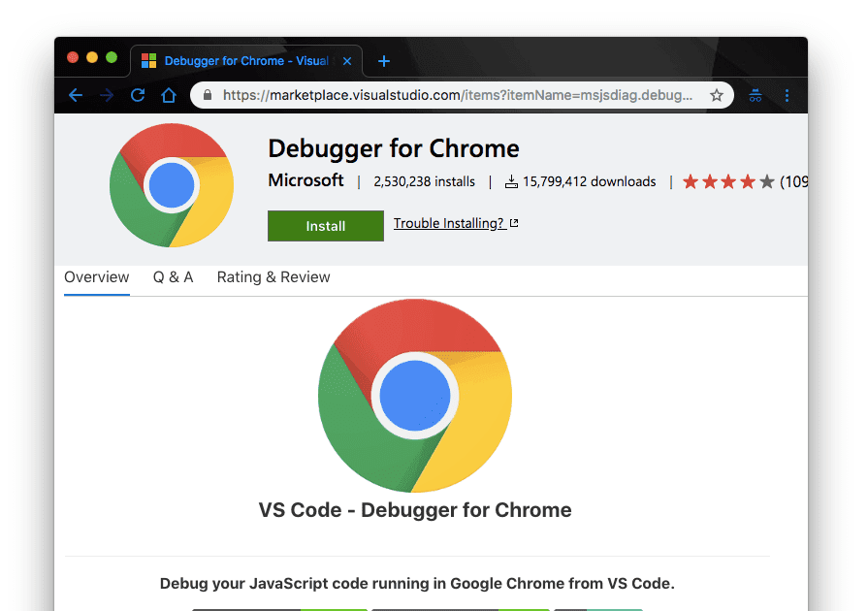The image size is (868, 611).
Task: Click the 2,530,238 installs text
Action: 424,181
